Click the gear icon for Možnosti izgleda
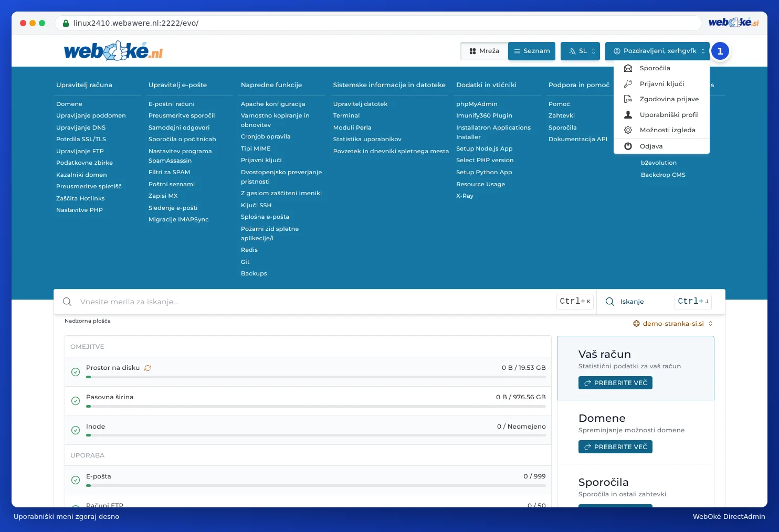The height and width of the screenshot is (532, 779). 628,130
